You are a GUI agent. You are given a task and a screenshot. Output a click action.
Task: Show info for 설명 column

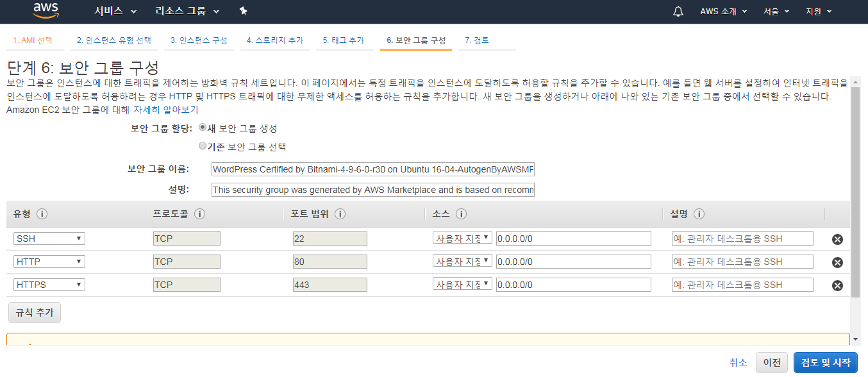699,214
